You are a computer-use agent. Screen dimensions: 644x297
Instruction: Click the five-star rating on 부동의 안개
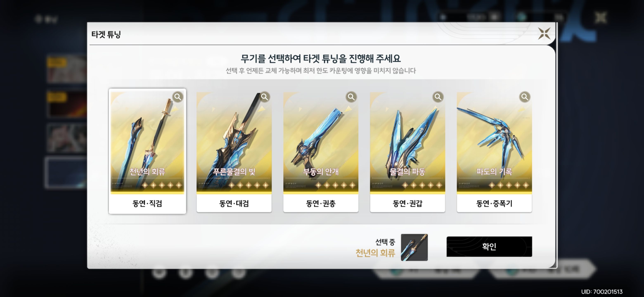(335, 185)
